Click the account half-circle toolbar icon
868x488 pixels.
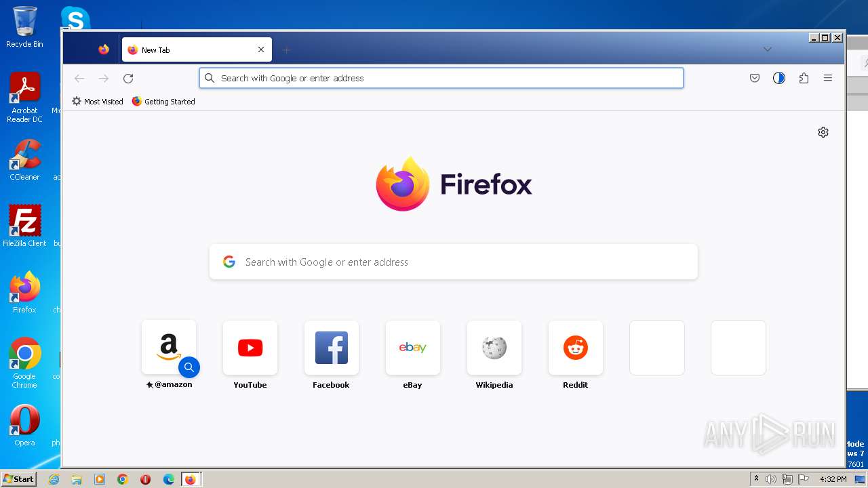coord(779,78)
